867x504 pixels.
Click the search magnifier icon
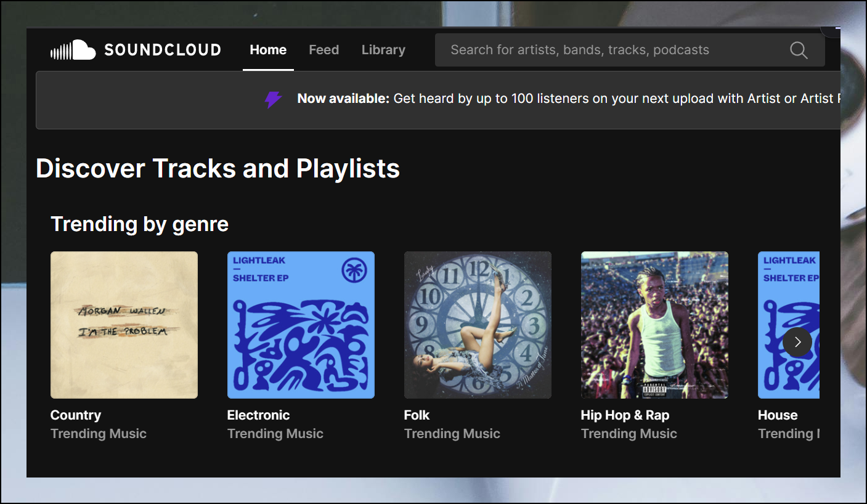click(x=799, y=50)
